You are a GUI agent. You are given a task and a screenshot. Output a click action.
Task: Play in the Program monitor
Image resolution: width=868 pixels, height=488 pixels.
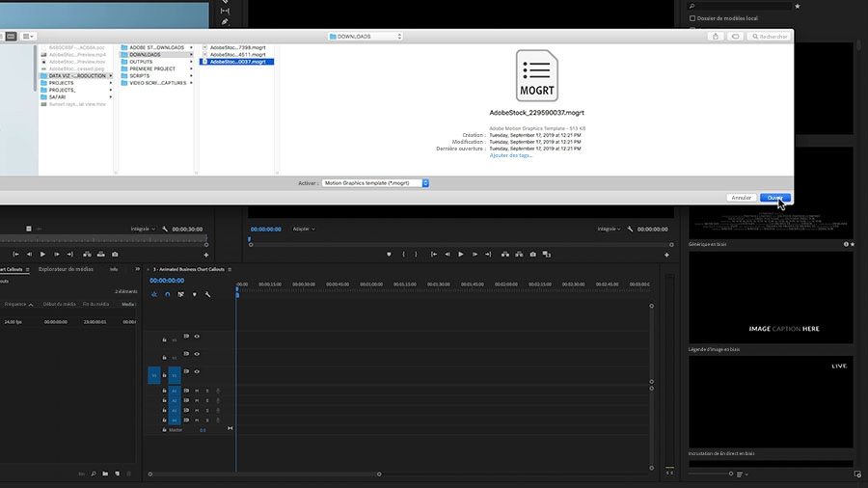pyautogui.click(x=461, y=255)
